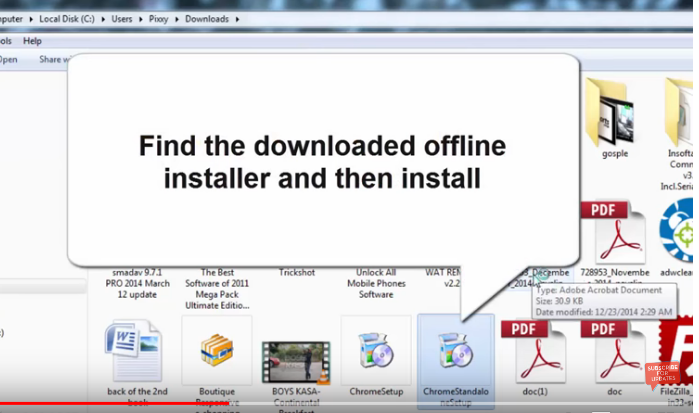Select the Boutique Responsive package icon
Image resolution: width=699 pixels, height=413 pixels.
(216, 351)
